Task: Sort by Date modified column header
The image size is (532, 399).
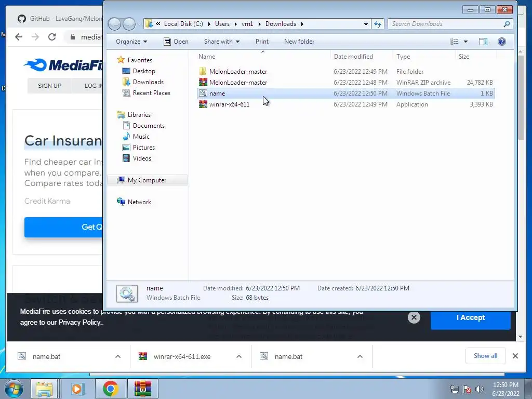Action: coord(362,56)
